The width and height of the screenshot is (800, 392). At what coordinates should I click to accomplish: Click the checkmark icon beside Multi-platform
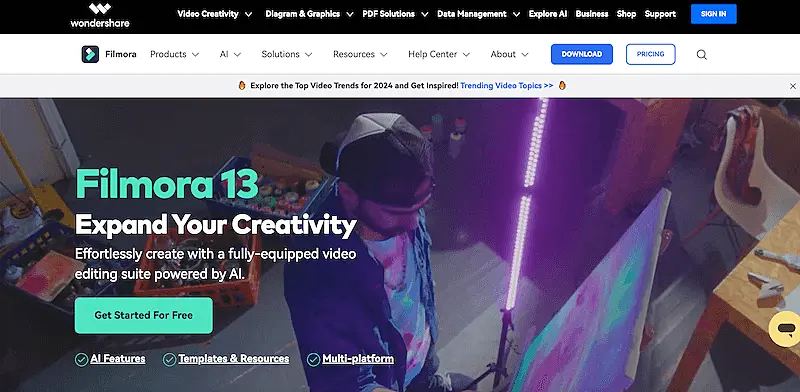(x=313, y=360)
